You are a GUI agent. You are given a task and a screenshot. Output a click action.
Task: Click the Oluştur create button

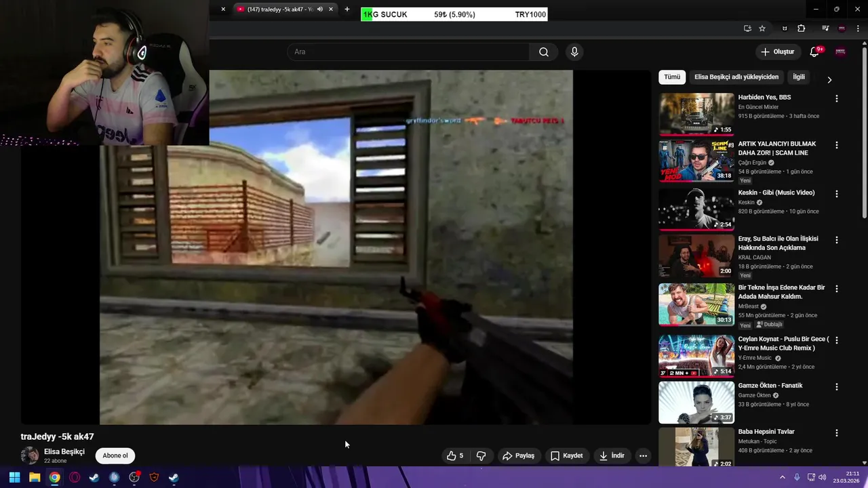[x=777, y=52]
